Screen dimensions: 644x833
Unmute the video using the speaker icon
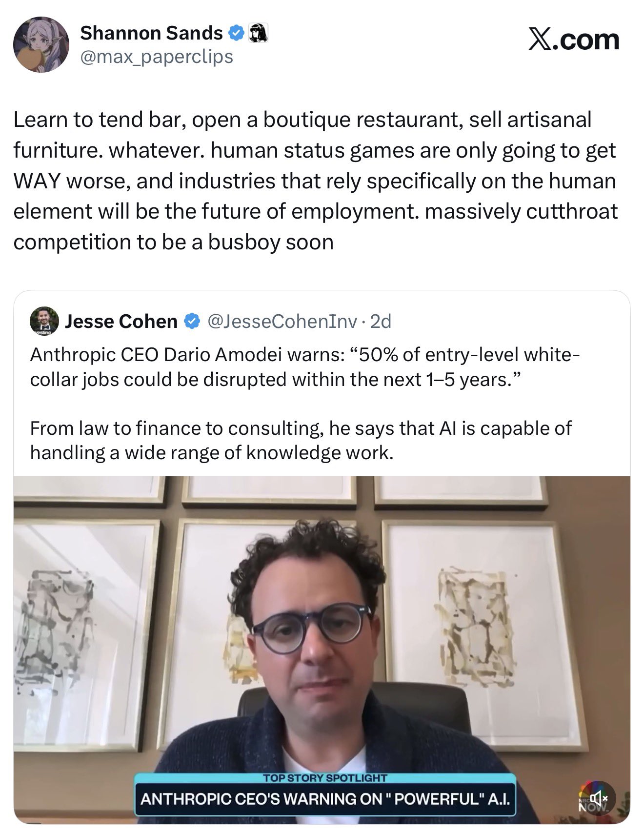click(599, 798)
